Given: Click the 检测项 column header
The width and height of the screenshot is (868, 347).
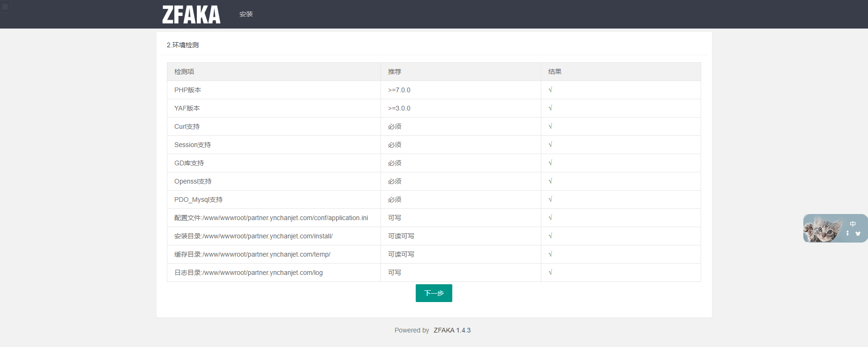Looking at the screenshot, I should coord(184,72).
